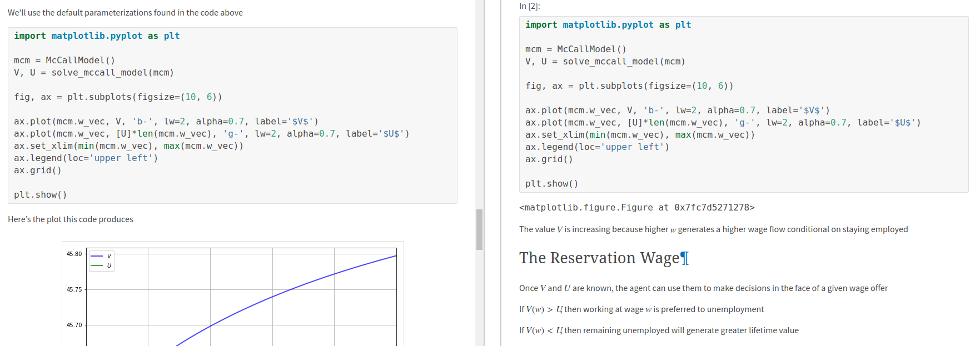Click the left pane 'import matplotlib.pyplot as plt' line
Image resolution: width=980 pixels, height=346 pixels.
coord(97,36)
